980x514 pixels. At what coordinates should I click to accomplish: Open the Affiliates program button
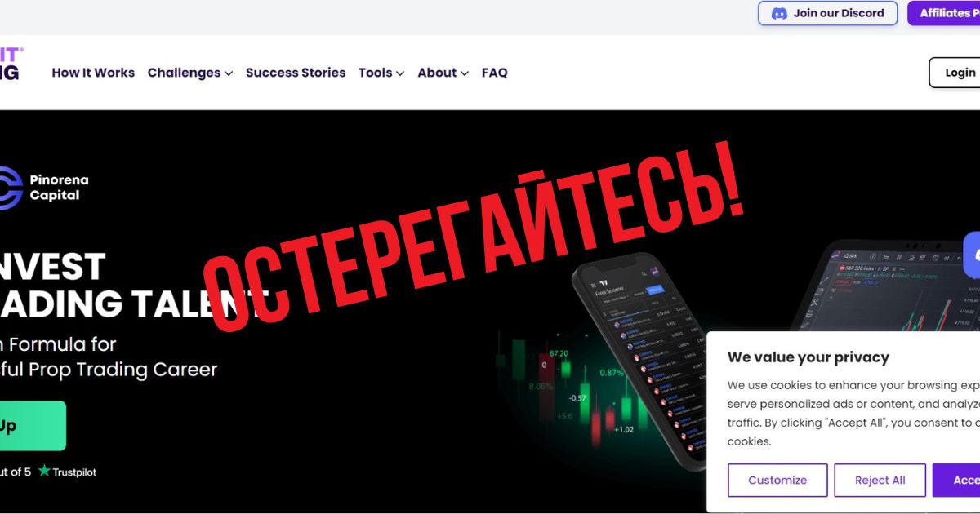tap(944, 13)
